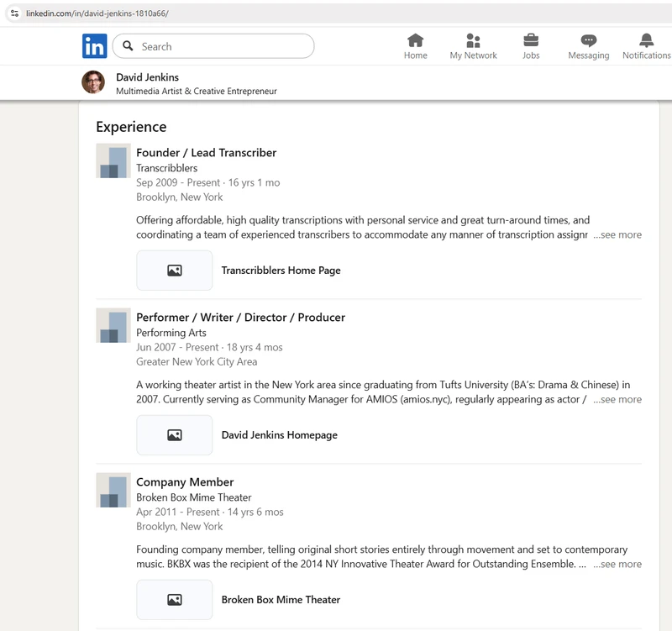Open the David Jenkins Homepage link
Screen dimensions: 672x631
click(x=279, y=435)
